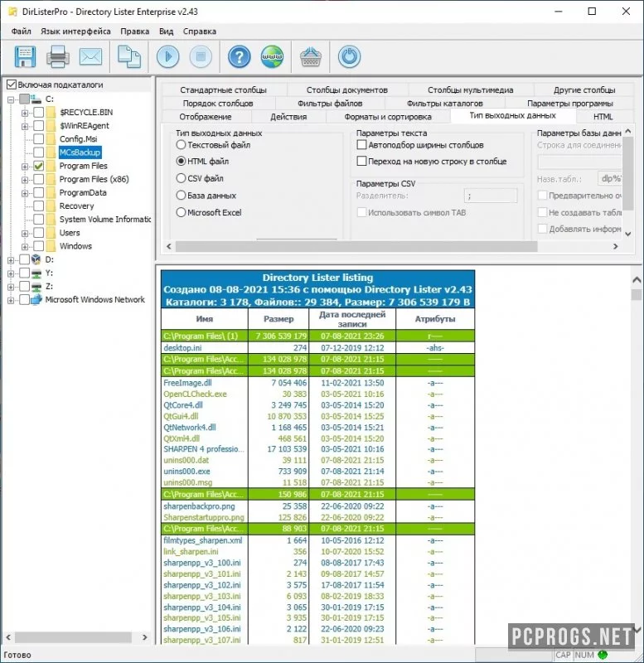This screenshot has height=663, width=644.
Task: Click the CSV "Разделитель" input field
Action: click(x=491, y=196)
